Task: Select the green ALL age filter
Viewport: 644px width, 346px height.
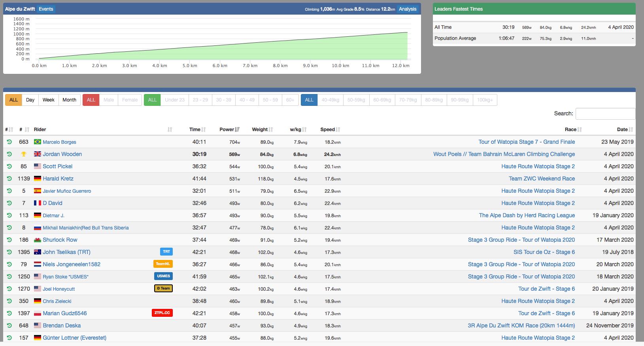Action: coord(152,100)
